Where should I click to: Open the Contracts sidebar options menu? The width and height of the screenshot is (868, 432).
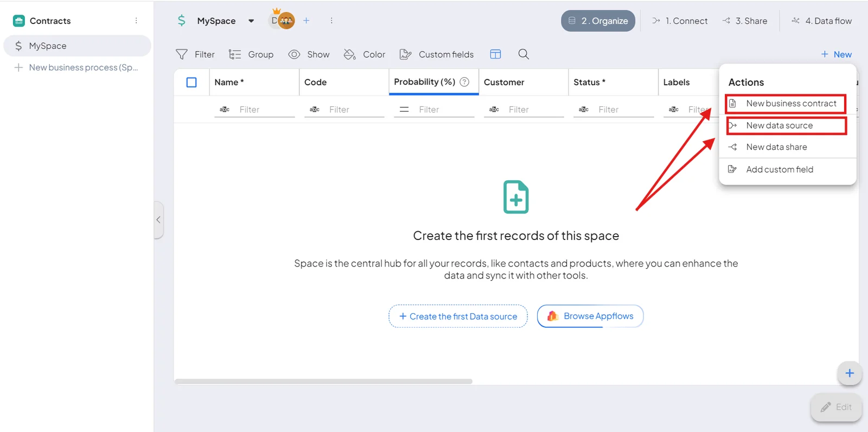pos(136,21)
